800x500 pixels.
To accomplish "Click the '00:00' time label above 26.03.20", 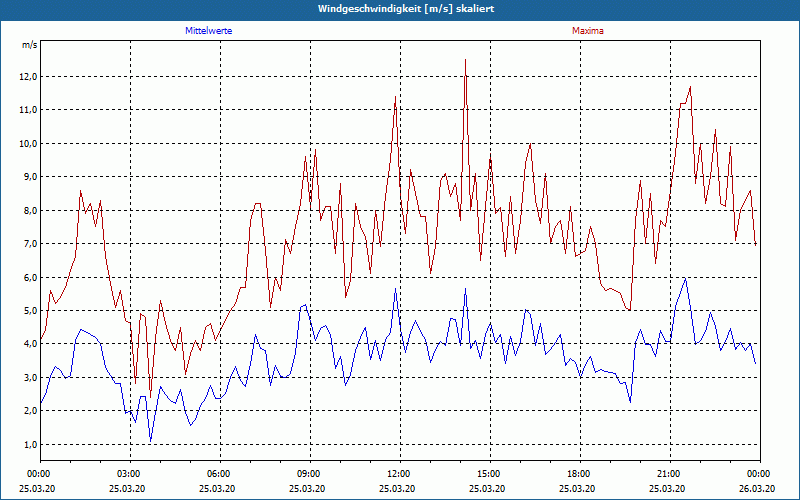I will (760, 474).
